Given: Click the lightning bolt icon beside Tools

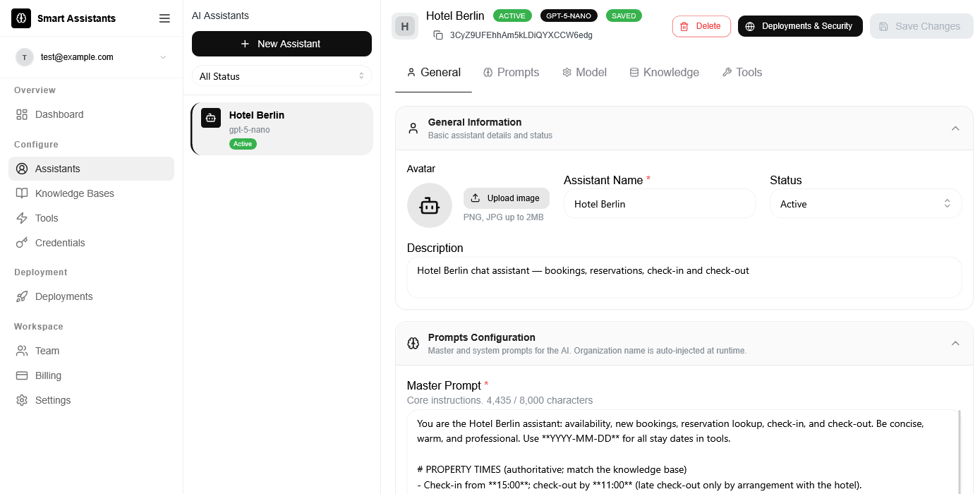Looking at the screenshot, I should coord(22,218).
